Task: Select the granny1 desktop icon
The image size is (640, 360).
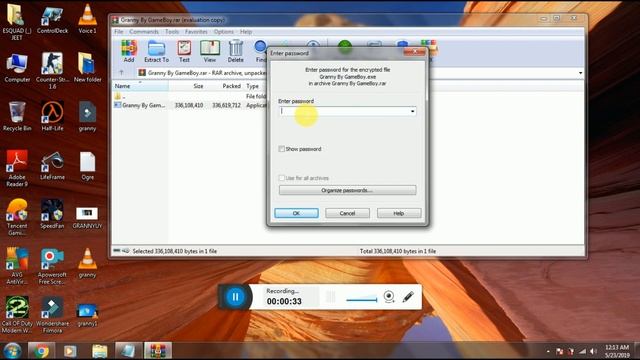Action: (x=87, y=315)
